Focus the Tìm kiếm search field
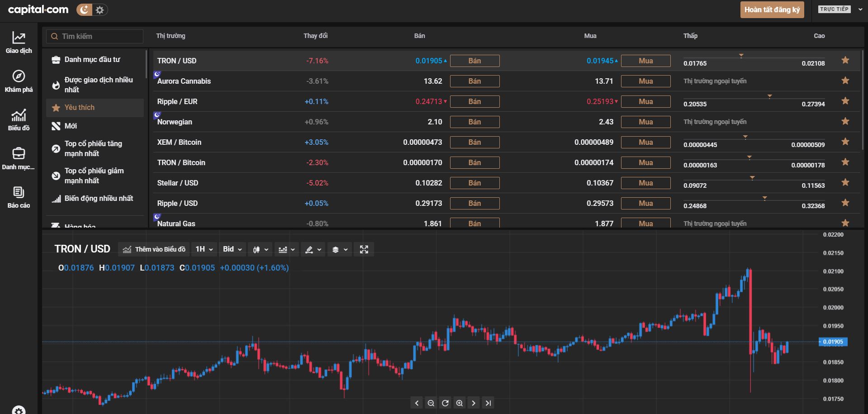 coord(95,36)
